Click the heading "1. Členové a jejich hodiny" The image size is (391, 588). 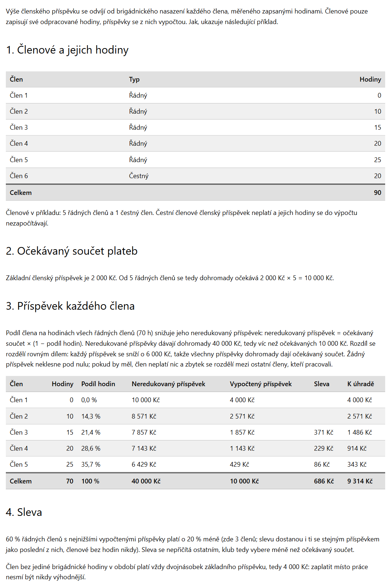pos(67,50)
